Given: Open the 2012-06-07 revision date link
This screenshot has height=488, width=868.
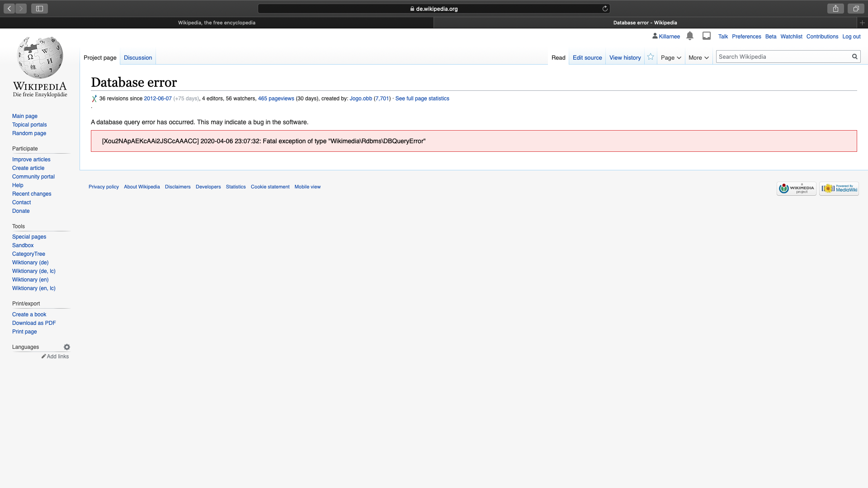Looking at the screenshot, I should (x=158, y=99).
